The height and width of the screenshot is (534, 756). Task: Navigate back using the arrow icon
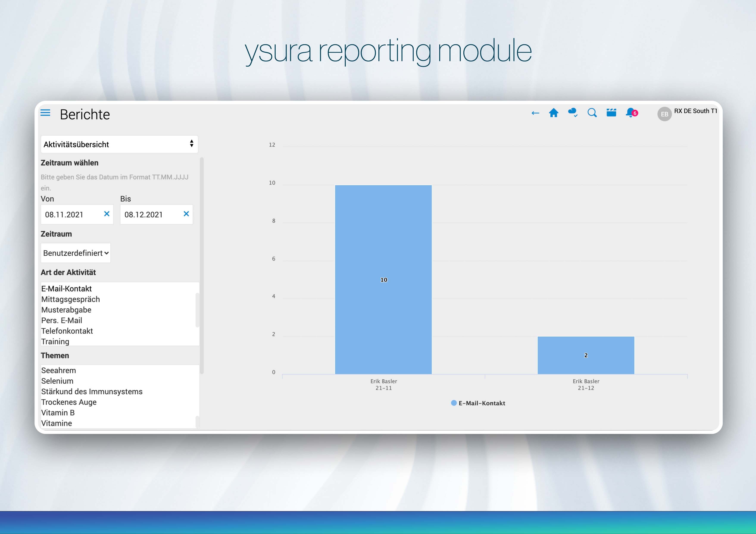point(535,113)
